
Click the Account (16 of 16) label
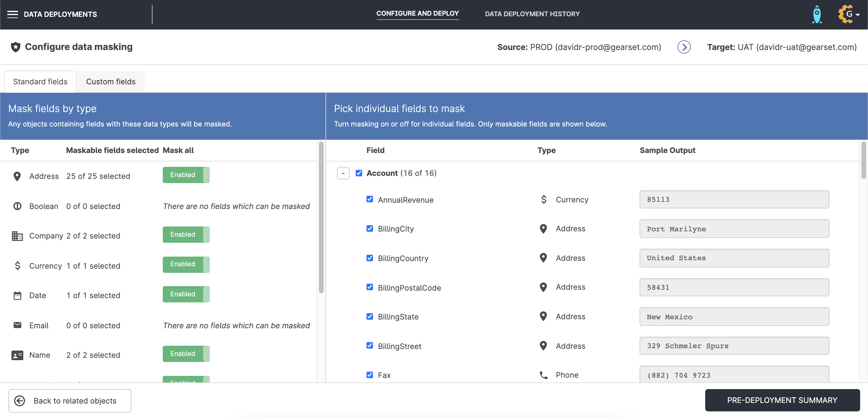click(401, 173)
